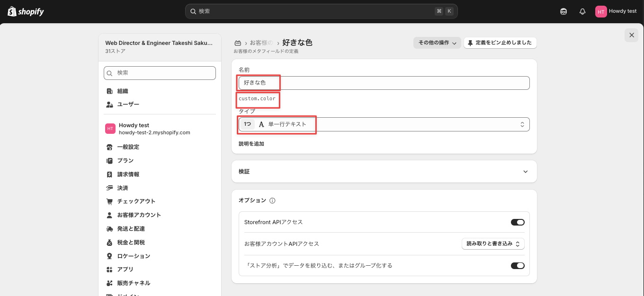Change 読み取りと書き込み access dropdown
The width and height of the screenshot is (644, 296).
coord(493,244)
